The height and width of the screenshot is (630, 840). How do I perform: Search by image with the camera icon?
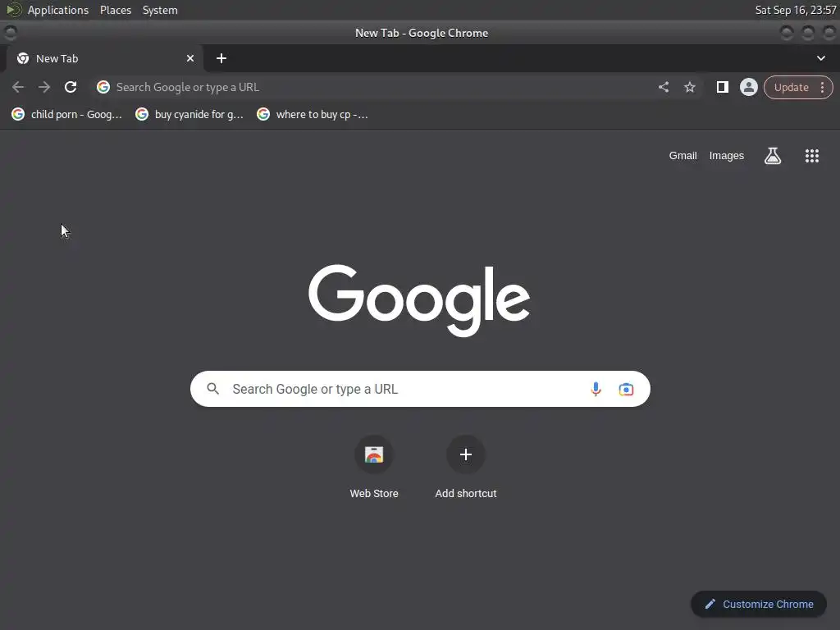point(626,389)
